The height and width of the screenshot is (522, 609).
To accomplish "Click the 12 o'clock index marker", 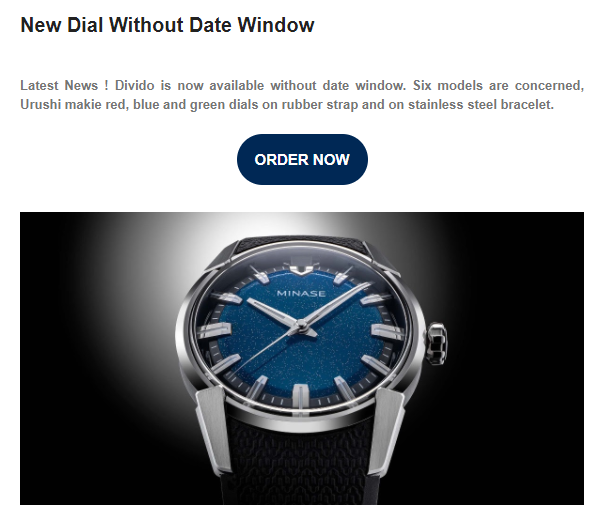I will pyautogui.click(x=301, y=268).
